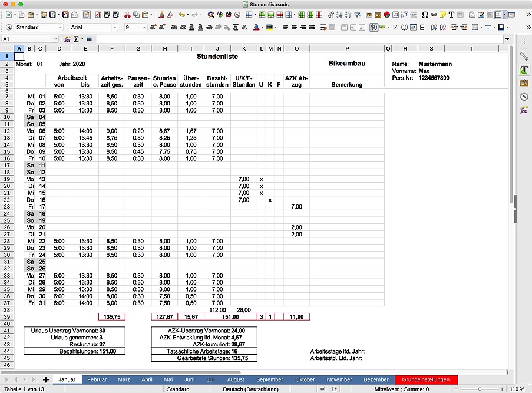Switch to the Juli sheet tab
The width and height of the screenshot is (532, 393).
pos(210,379)
